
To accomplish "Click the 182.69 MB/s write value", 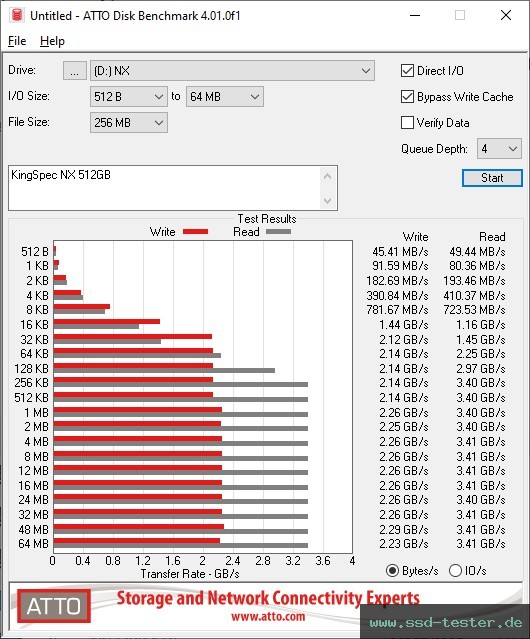I will [397, 281].
